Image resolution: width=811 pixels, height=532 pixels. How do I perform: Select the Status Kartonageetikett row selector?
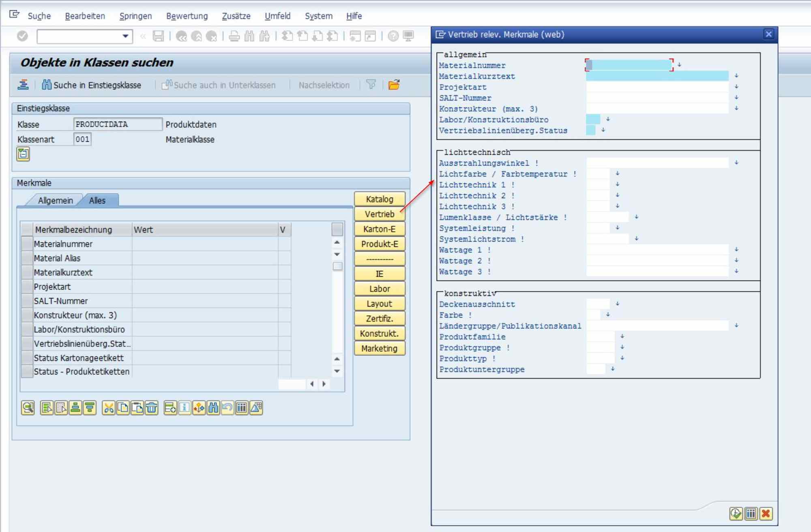27,358
